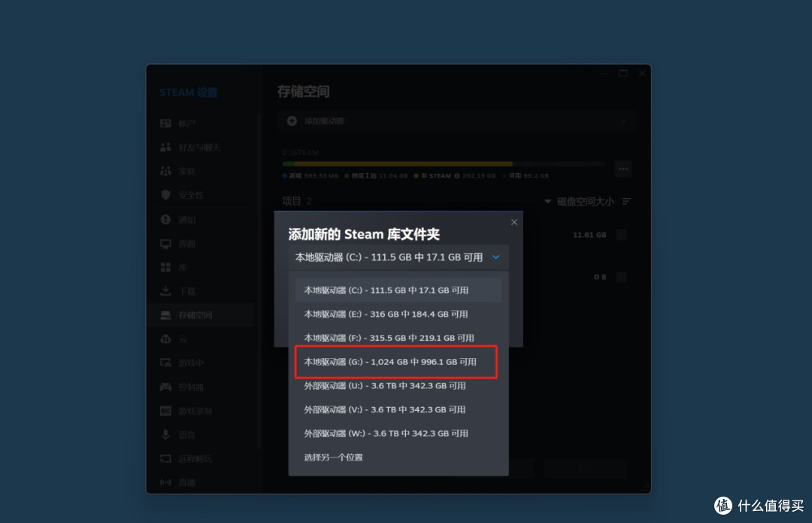Image resolution: width=812 pixels, height=523 pixels.
Task: Close the 添加新的 Steam 库文件夹 dialog
Action: tap(514, 222)
